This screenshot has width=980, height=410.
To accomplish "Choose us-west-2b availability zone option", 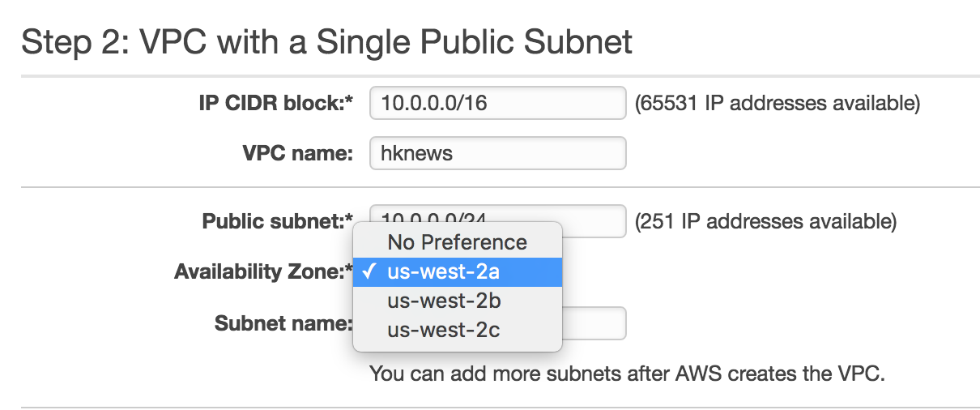I will tap(458, 301).
